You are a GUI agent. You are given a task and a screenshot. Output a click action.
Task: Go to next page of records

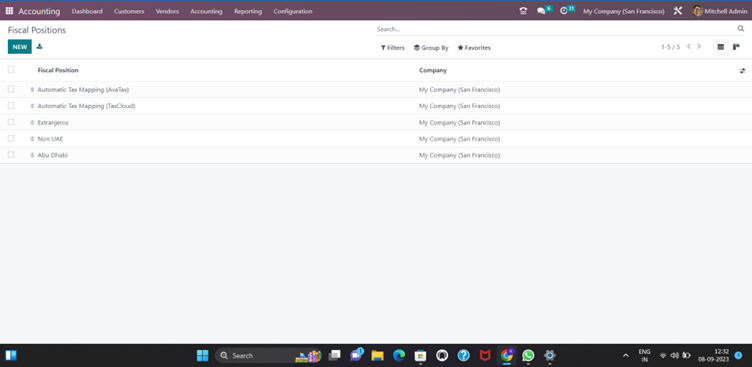pyautogui.click(x=699, y=47)
